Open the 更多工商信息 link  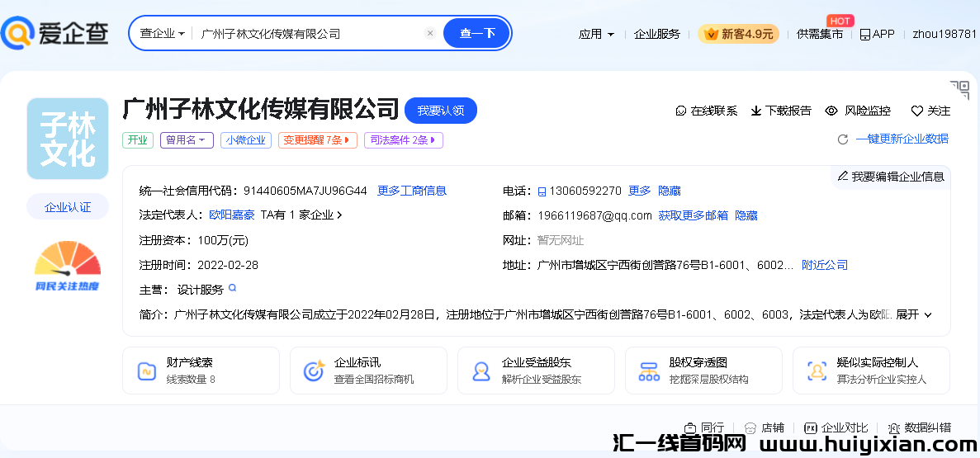(x=412, y=191)
